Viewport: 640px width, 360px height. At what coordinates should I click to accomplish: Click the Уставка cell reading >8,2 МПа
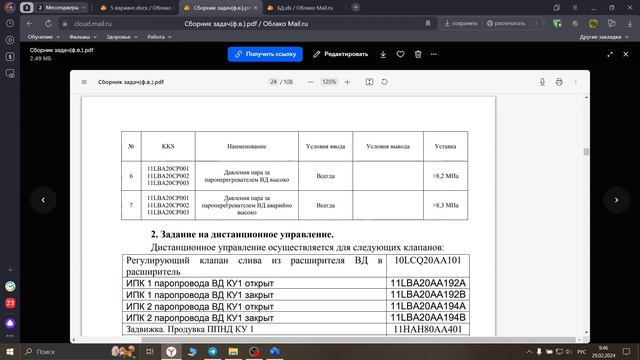coord(445,176)
